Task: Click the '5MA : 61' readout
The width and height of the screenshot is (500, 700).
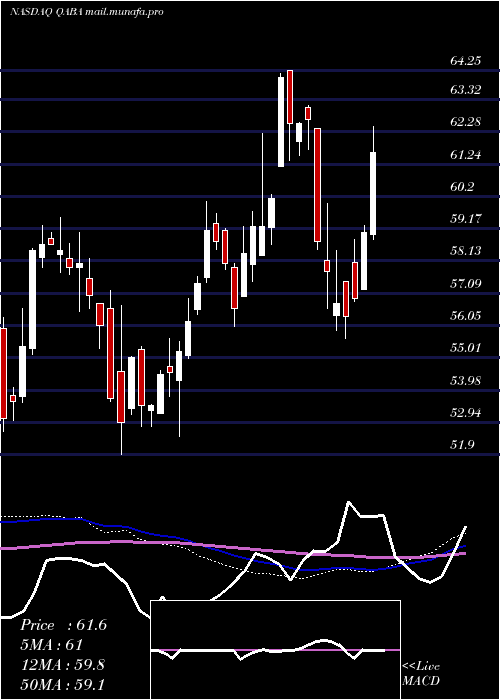Action: click(51, 645)
